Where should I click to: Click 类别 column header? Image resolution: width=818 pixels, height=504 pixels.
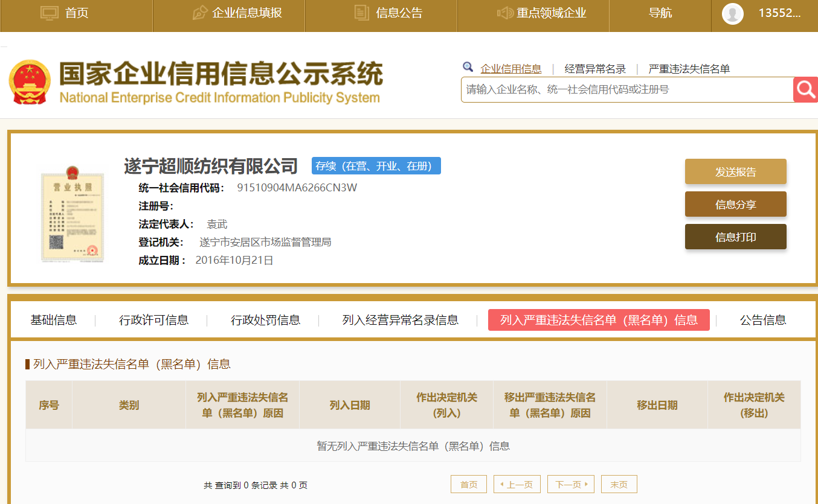coord(129,405)
